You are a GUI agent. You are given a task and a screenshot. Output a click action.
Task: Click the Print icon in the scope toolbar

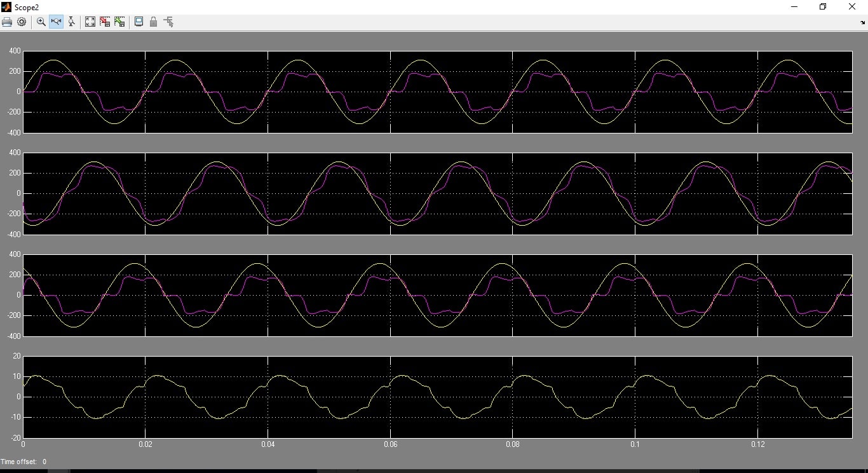(x=7, y=22)
